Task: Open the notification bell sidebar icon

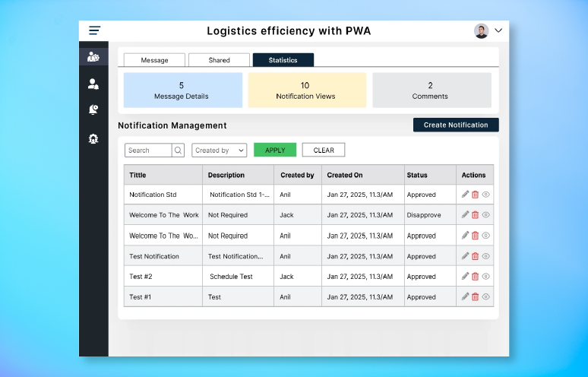Action: [93, 109]
